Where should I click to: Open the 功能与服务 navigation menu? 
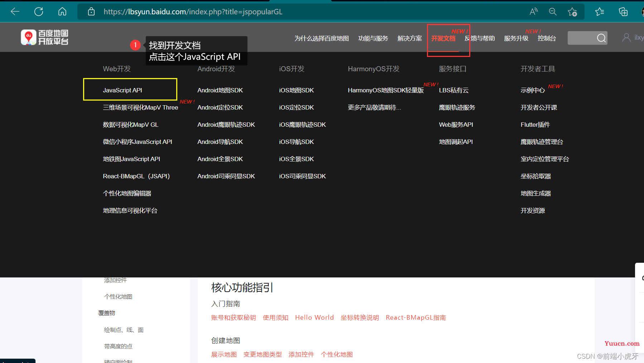[373, 38]
